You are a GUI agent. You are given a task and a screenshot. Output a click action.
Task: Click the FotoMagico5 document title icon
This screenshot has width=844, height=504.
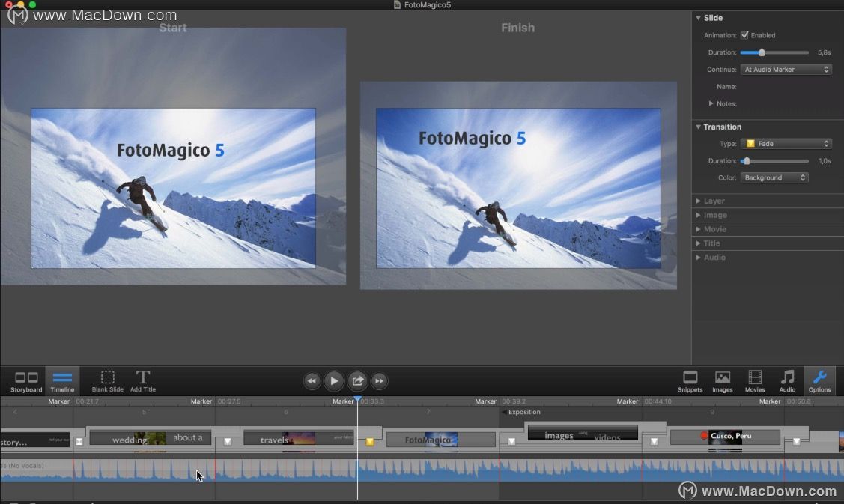[x=397, y=4]
